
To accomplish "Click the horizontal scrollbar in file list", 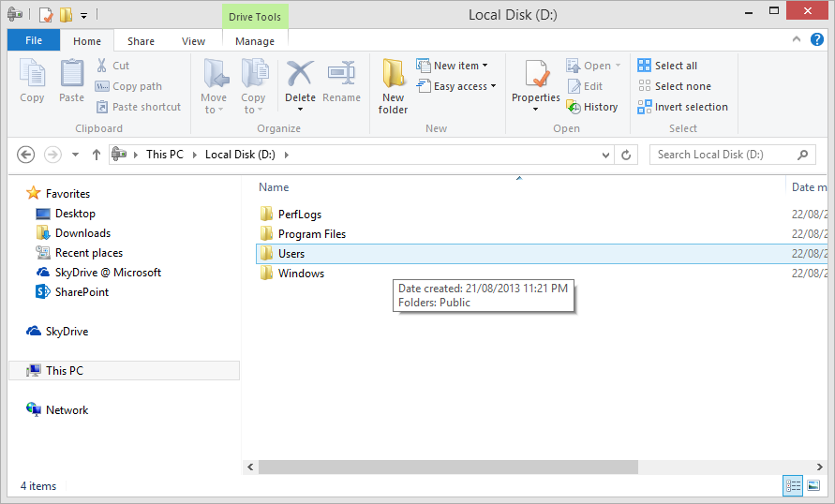I will [x=448, y=467].
